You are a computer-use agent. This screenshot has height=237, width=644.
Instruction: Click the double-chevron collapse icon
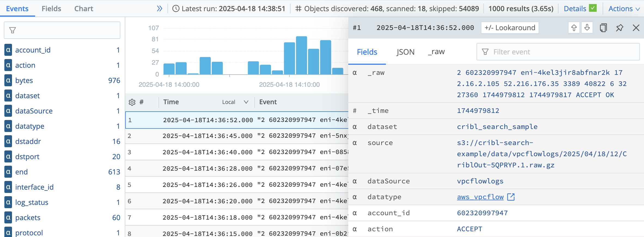[x=160, y=9]
